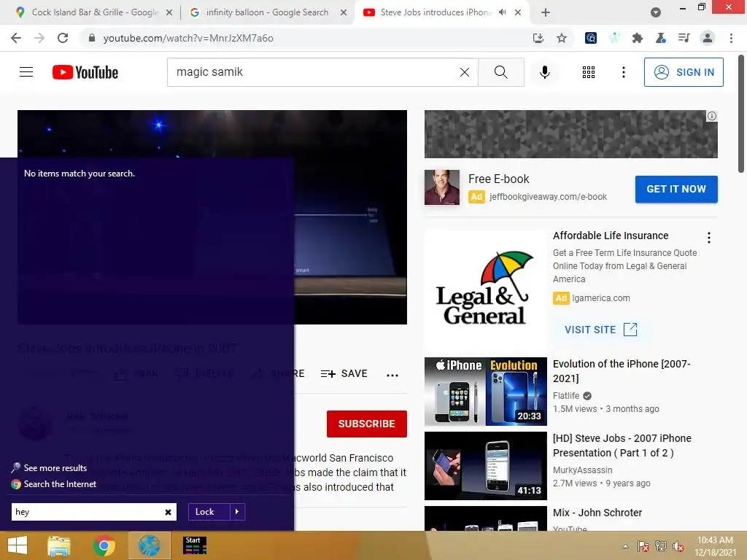Click See more results in Start menu

click(50, 468)
